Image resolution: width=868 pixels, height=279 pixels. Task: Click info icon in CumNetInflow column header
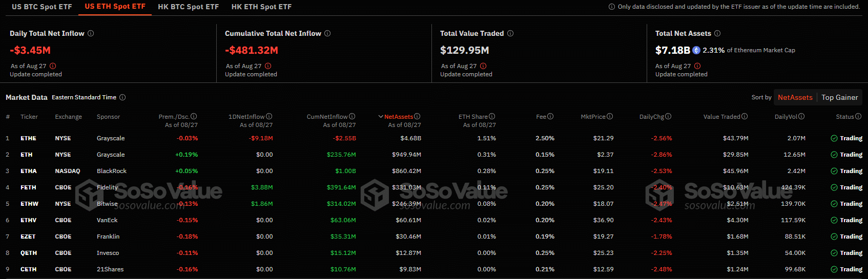[x=352, y=116]
